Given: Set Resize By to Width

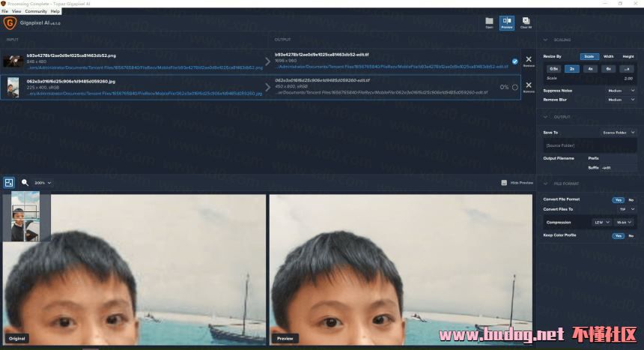Looking at the screenshot, I should [x=608, y=56].
